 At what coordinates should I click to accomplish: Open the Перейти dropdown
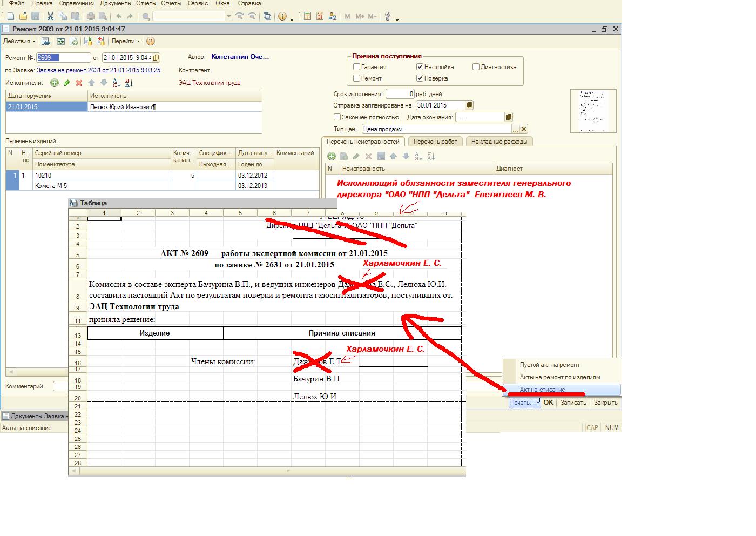pyautogui.click(x=126, y=41)
